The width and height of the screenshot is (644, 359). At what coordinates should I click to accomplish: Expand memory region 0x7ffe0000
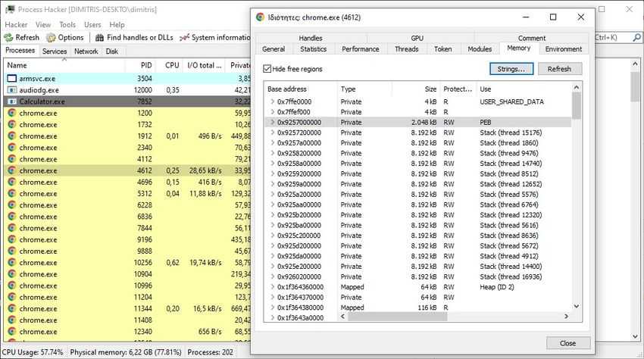(x=272, y=101)
